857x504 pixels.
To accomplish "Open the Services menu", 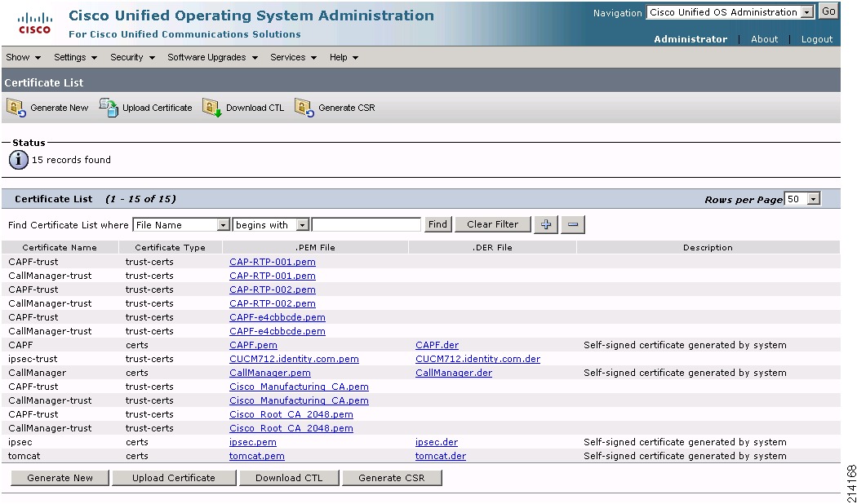I will click(294, 57).
